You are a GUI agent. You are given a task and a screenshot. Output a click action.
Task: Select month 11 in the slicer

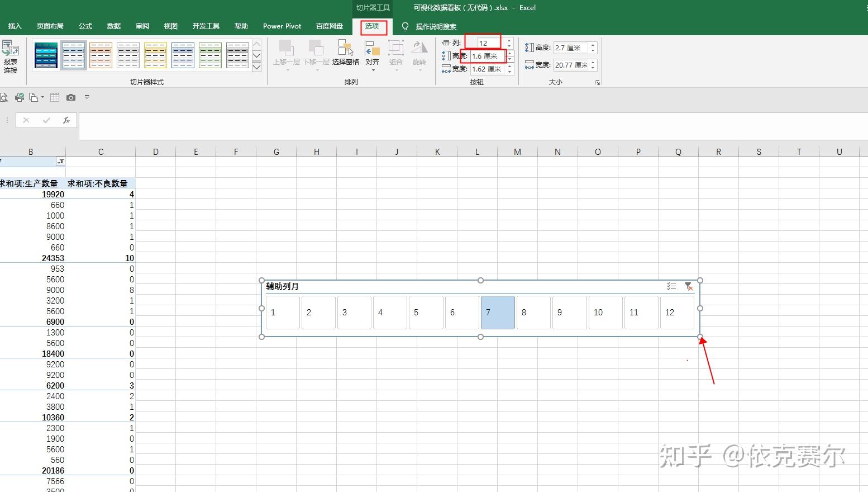click(641, 313)
